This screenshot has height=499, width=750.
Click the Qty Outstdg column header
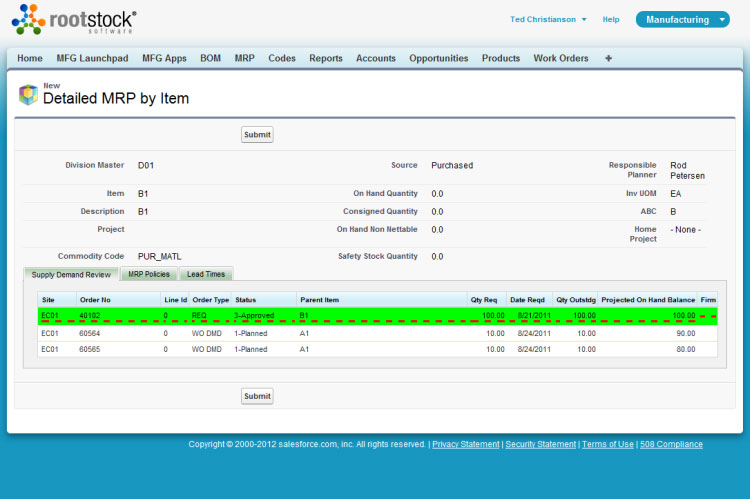(x=576, y=300)
